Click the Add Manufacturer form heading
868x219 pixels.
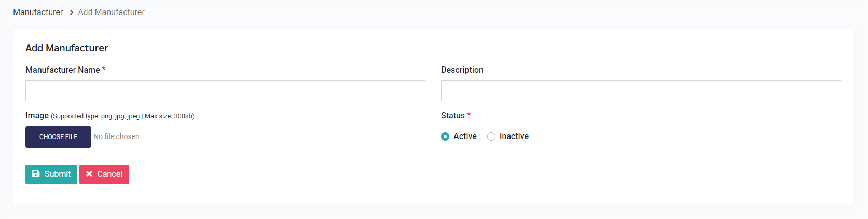point(67,48)
